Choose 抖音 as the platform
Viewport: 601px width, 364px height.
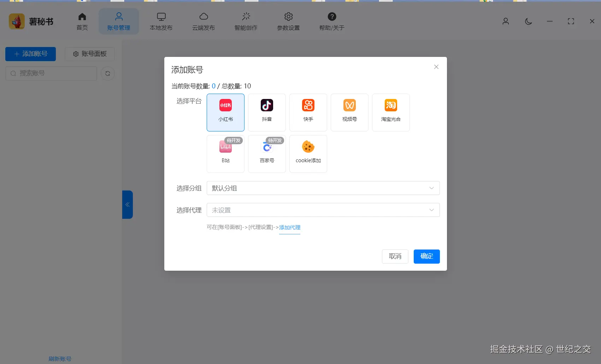[x=267, y=112]
